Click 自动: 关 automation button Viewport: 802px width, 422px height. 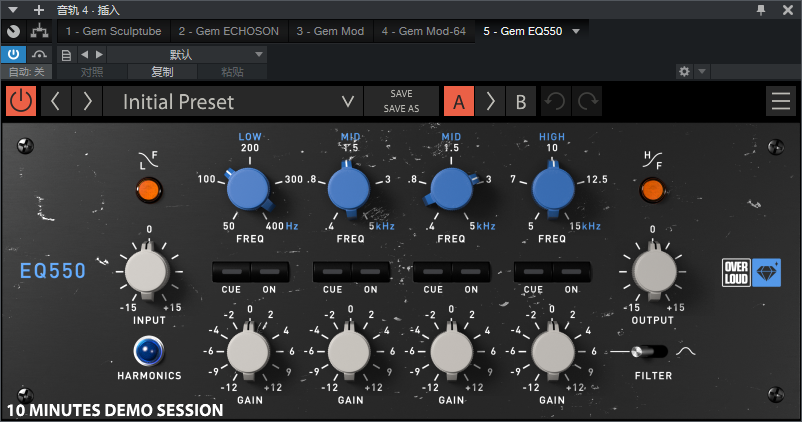(27, 72)
